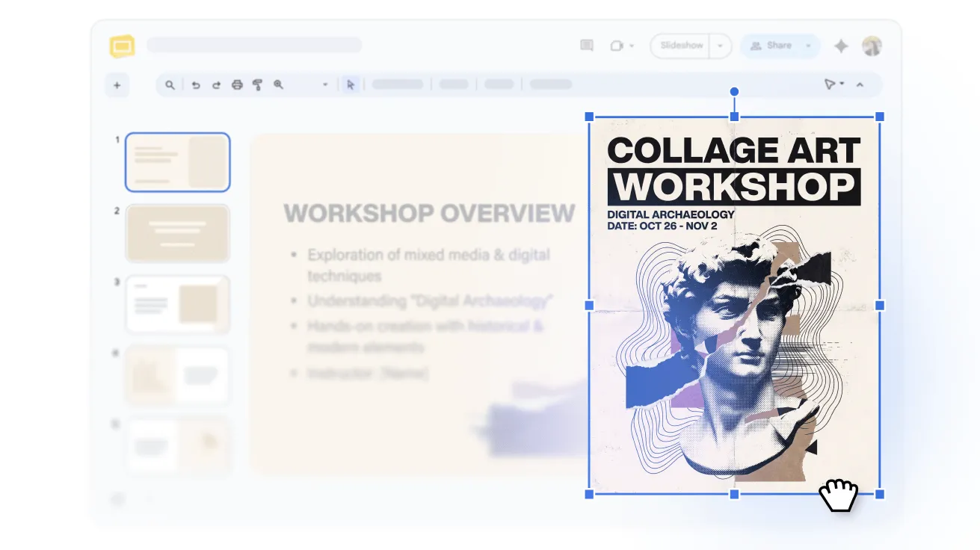
Task: Click the top-right resize handle of poster
Action: pos(880,117)
